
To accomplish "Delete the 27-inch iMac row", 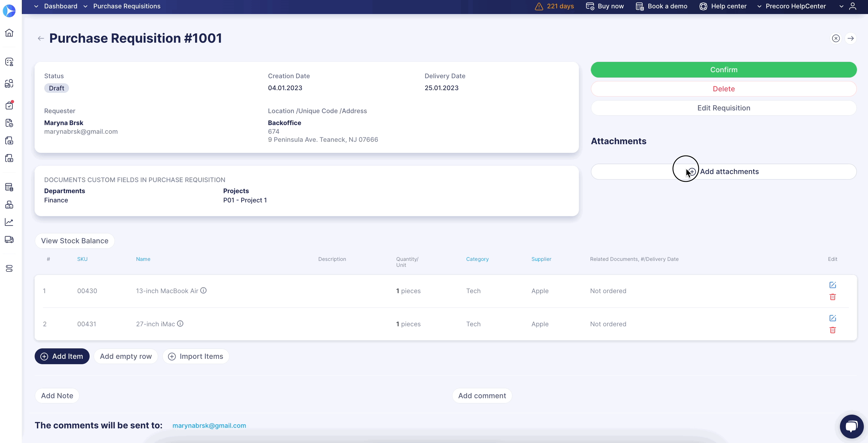I will click(x=832, y=330).
